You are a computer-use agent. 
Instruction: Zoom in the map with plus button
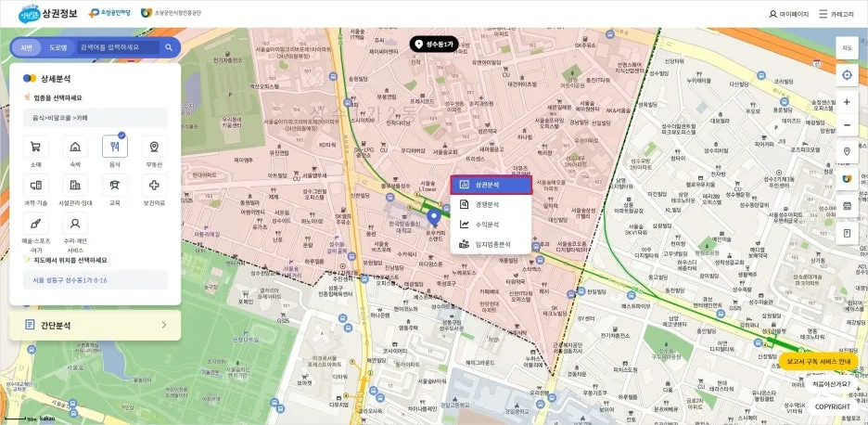point(847,102)
